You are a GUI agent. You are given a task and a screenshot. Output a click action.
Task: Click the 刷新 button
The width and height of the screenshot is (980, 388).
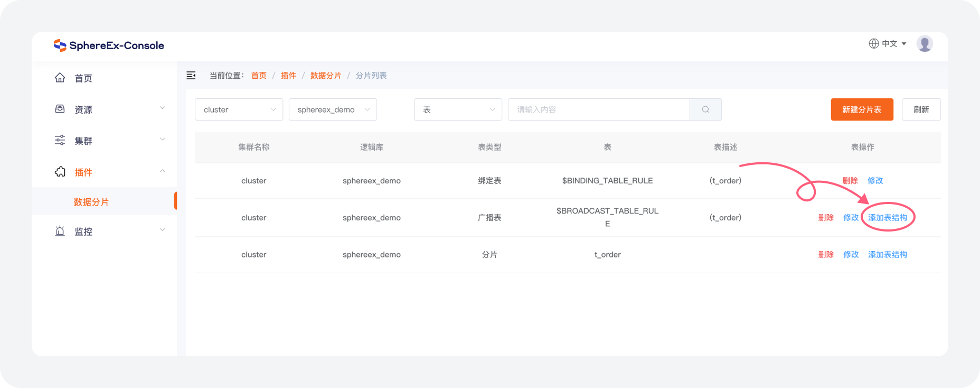pos(921,109)
